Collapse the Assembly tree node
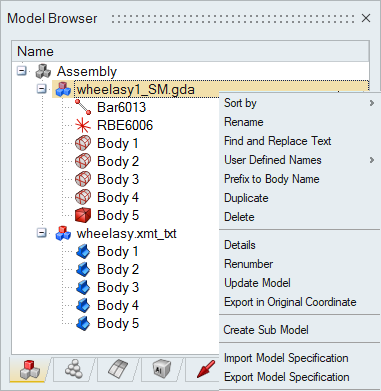 22,71
